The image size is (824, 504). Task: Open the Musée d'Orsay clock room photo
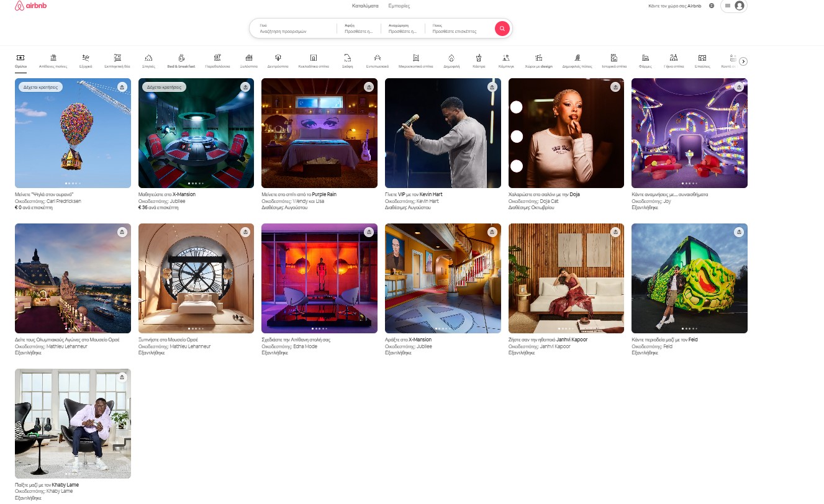pyautogui.click(x=196, y=278)
